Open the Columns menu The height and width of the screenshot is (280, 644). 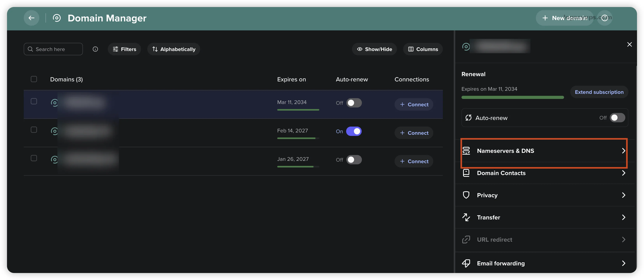click(x=423, y=49)
